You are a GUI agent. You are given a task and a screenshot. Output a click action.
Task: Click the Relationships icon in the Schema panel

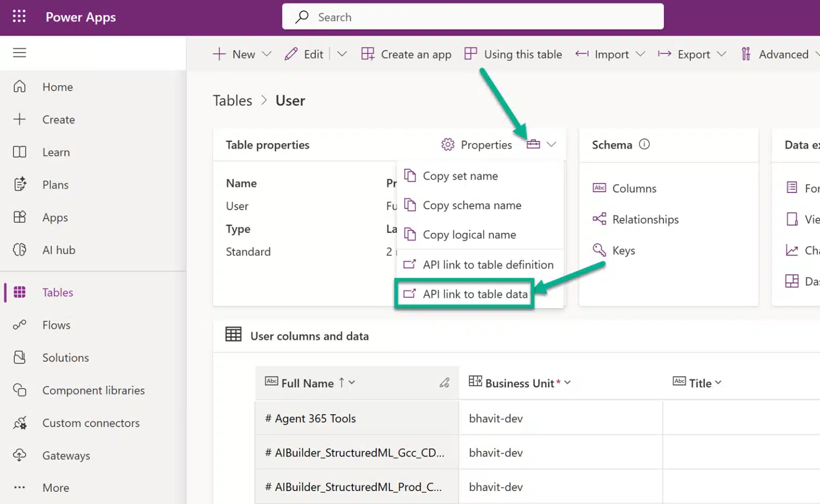[599, 219]
